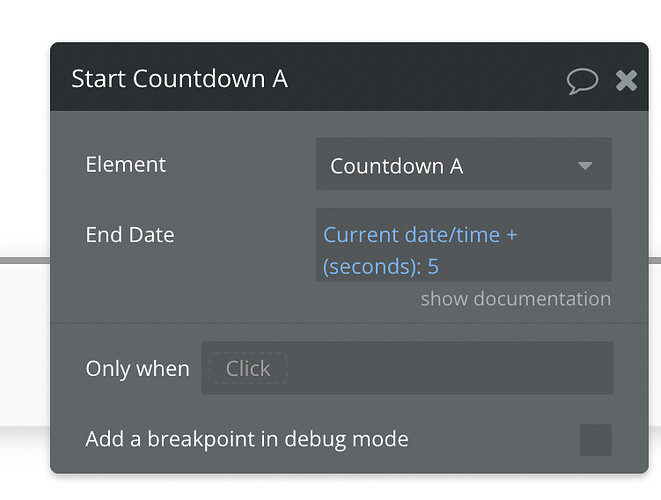Click the Start Countdown A title text

tap(180, 79)
